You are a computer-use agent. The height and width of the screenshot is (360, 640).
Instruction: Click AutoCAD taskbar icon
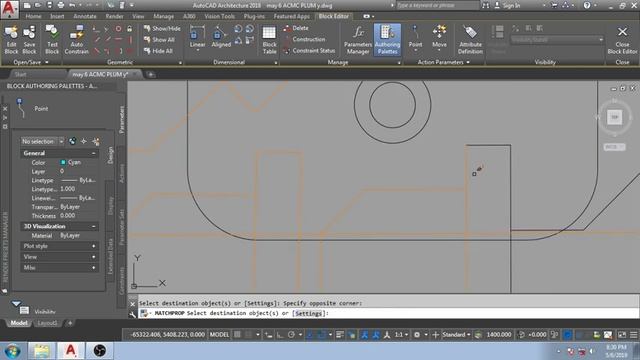coord(70,351)
